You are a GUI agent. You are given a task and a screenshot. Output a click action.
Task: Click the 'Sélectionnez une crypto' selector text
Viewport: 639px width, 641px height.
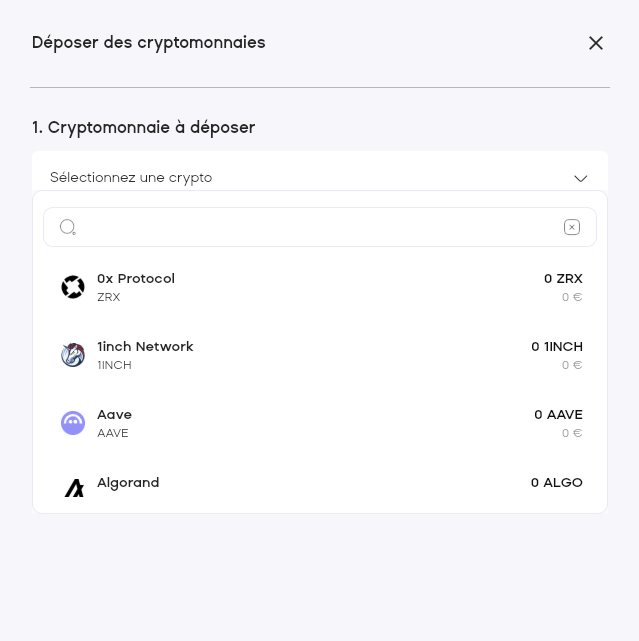[131, 178]
